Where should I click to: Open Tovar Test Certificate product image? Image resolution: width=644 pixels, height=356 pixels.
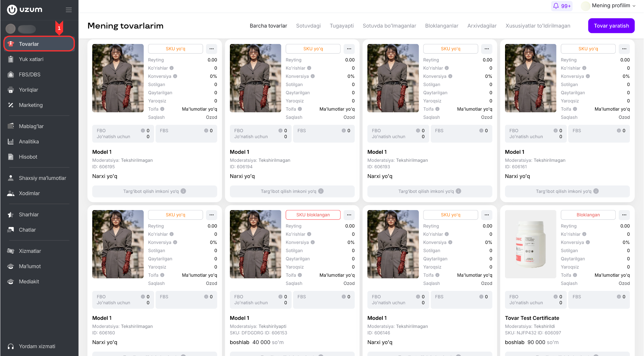click(x=530, y=244)
